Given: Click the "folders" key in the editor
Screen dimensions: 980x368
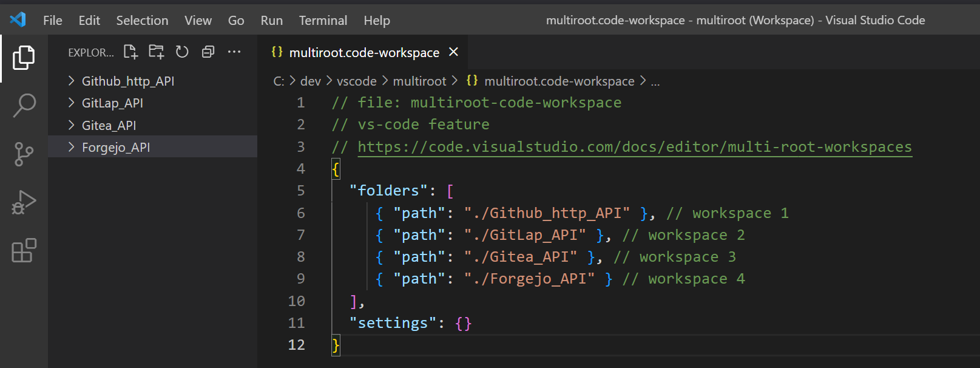Looking at the screenshot, I should 388,191.
